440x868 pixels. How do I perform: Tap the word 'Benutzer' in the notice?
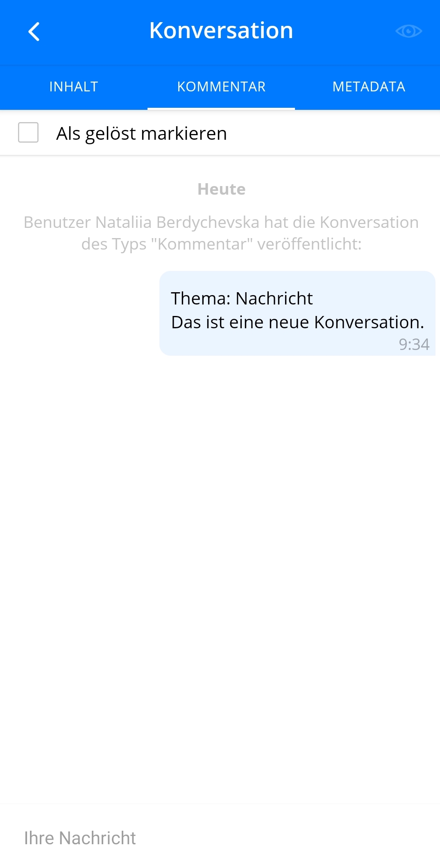point(57,223)
